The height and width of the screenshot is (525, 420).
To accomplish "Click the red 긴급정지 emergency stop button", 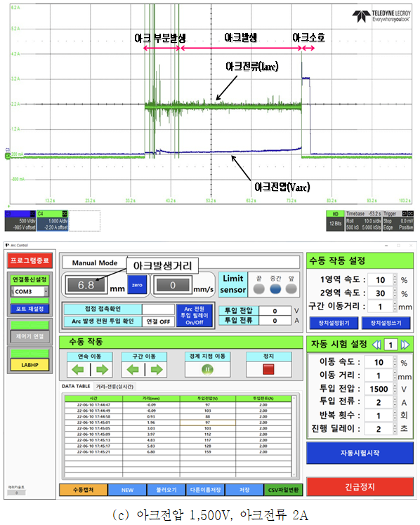I will pyautogui.click(x=360, y=486).
